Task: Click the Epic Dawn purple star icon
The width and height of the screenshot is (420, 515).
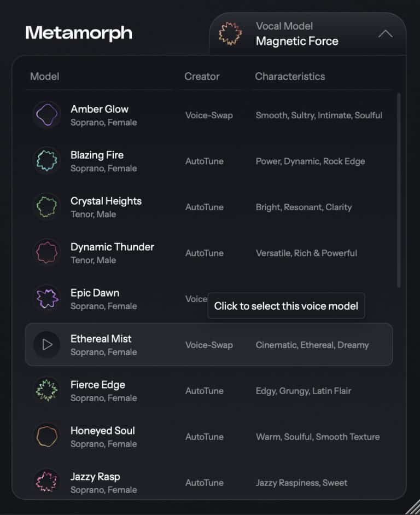Action: 46,299
